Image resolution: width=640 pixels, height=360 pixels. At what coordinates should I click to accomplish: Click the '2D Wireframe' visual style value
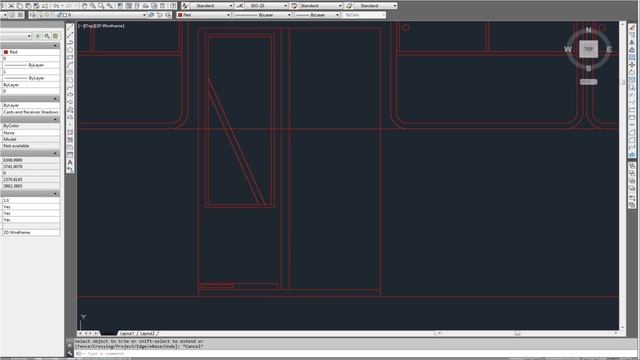coord(31,232)
